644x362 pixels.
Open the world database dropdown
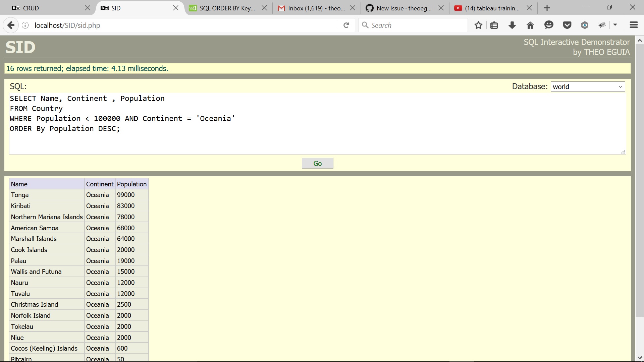[x=587, y=86]
